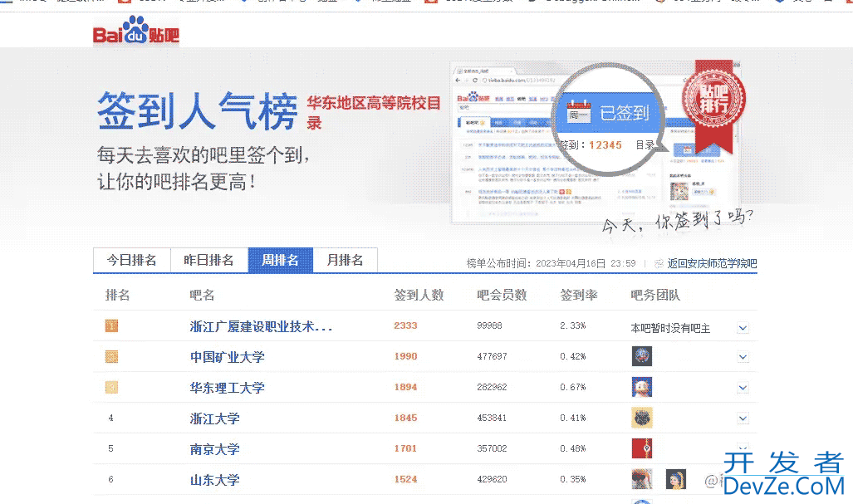
Task: Open the 山东大学 tieba link
Action: pos(214,480)
